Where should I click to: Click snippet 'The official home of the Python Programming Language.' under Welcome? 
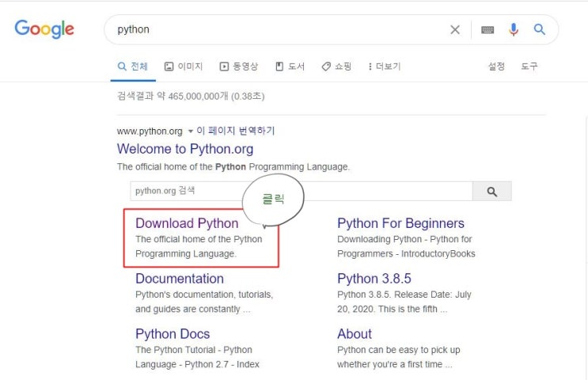tap(233, 167)
